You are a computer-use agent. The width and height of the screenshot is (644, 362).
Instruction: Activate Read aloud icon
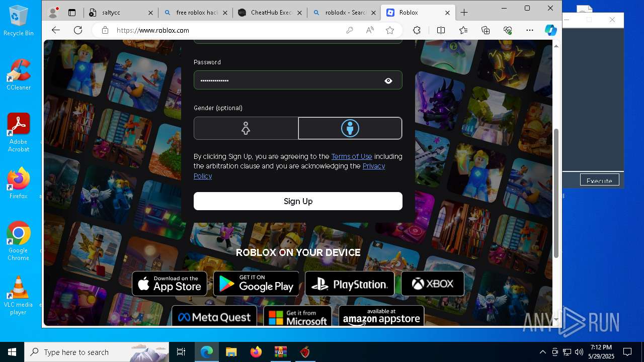[370, 30]
